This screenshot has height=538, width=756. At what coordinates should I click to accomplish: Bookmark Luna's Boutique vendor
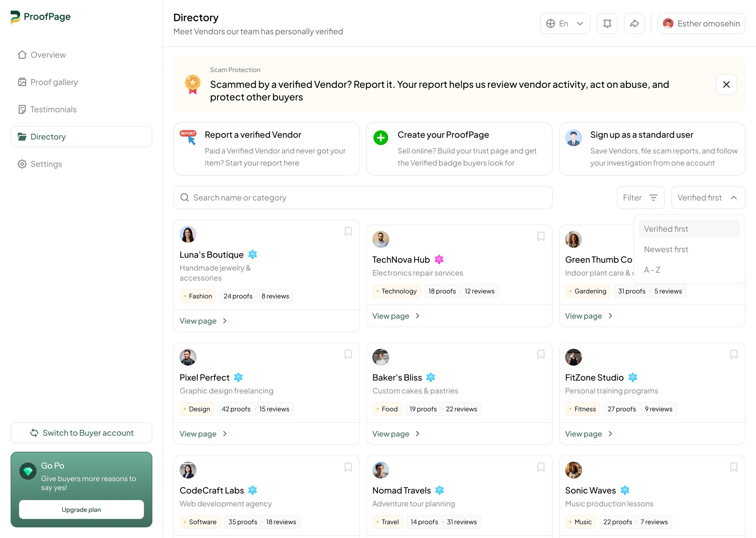pyautogui.click(x=348, y=232)
